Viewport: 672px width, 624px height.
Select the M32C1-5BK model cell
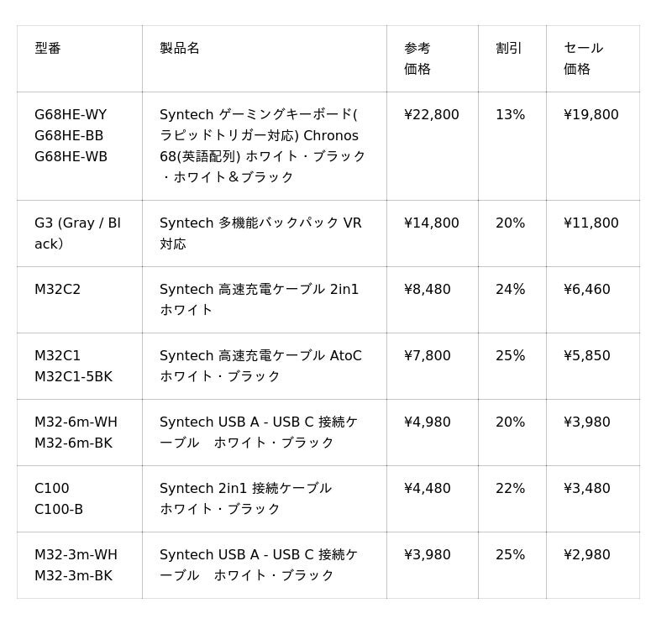pos(73,377)
